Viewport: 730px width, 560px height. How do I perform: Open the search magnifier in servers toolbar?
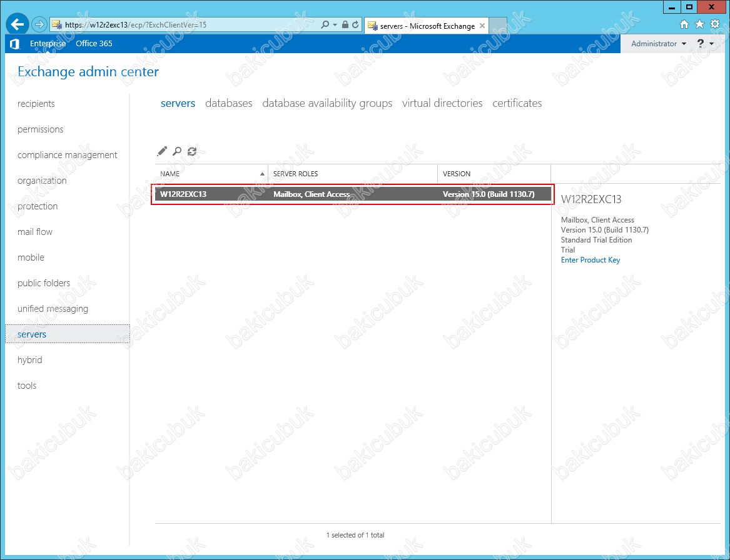tap(177, 151)
